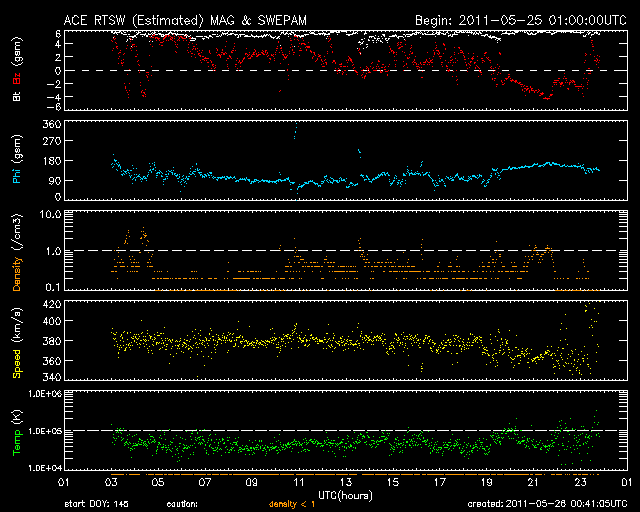
Task: Click the orange density < 1 caution legend
Action: (x=292, y=504)
